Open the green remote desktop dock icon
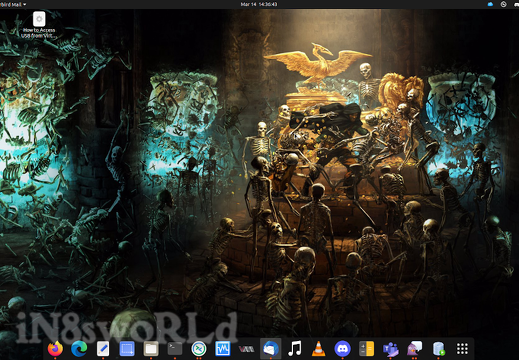This screenshot has height=360, width=519. click(x=199, y=349)
